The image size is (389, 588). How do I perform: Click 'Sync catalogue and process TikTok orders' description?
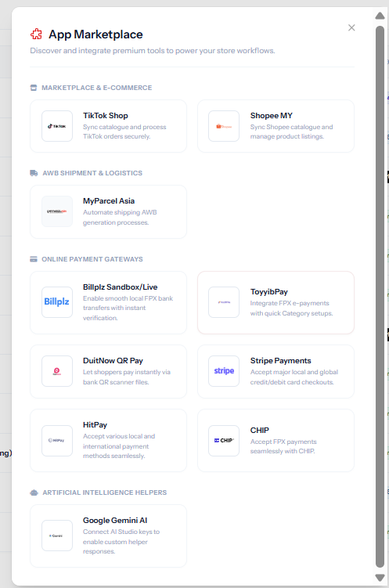[124, 132]
